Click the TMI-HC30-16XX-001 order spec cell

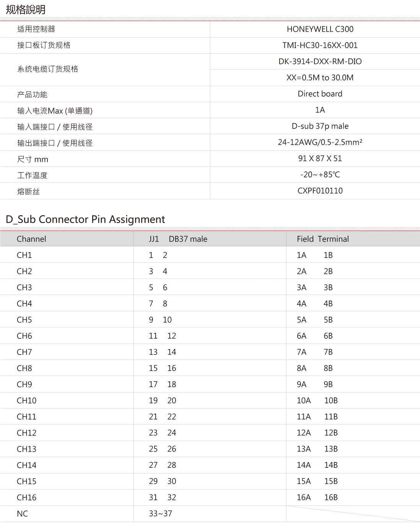(x=320, y=45)
